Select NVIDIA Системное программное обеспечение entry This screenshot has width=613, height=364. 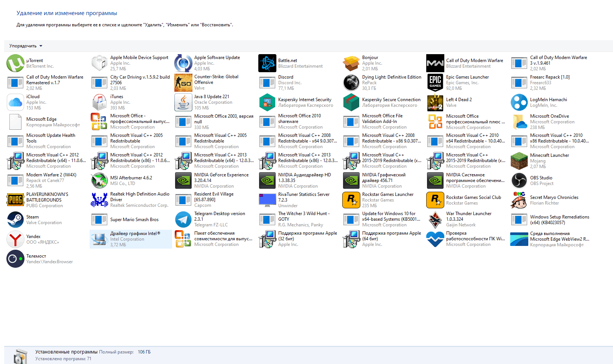(467, 180)
